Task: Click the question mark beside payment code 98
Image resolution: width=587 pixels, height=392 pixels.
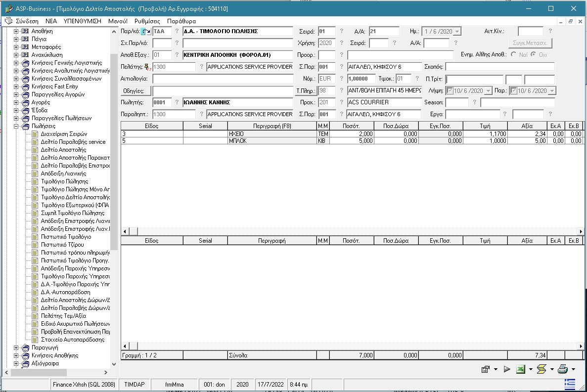Action: pyautogui.click(x=341, y=90)
